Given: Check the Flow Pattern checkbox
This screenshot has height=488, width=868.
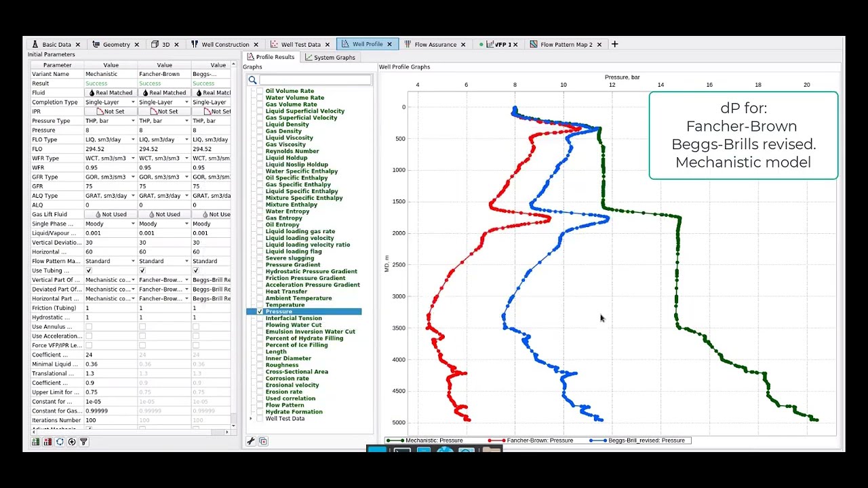Looking at the screenshot, I should coord(260,405).
